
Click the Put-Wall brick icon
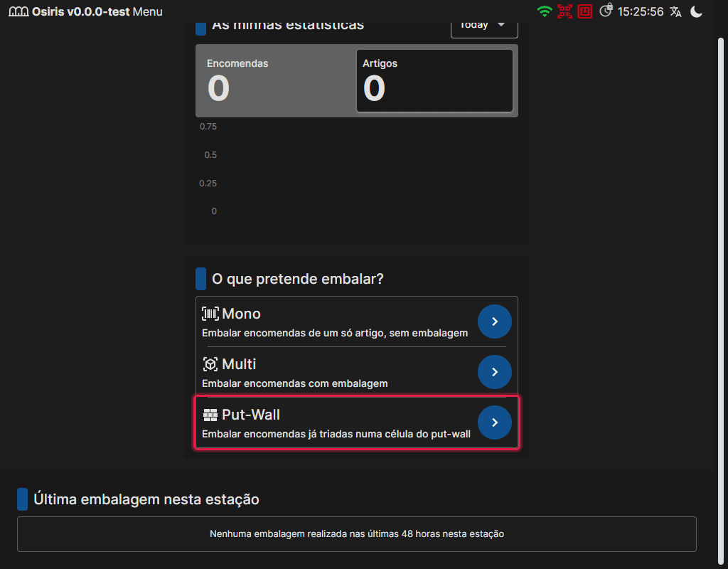tap(210, 415)
